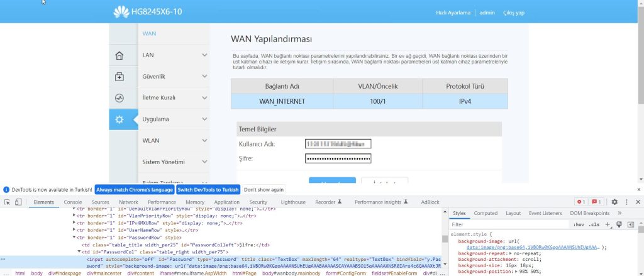Open the Recorder tab
This screenshot has width=644, height=276.
coord(328,202)
